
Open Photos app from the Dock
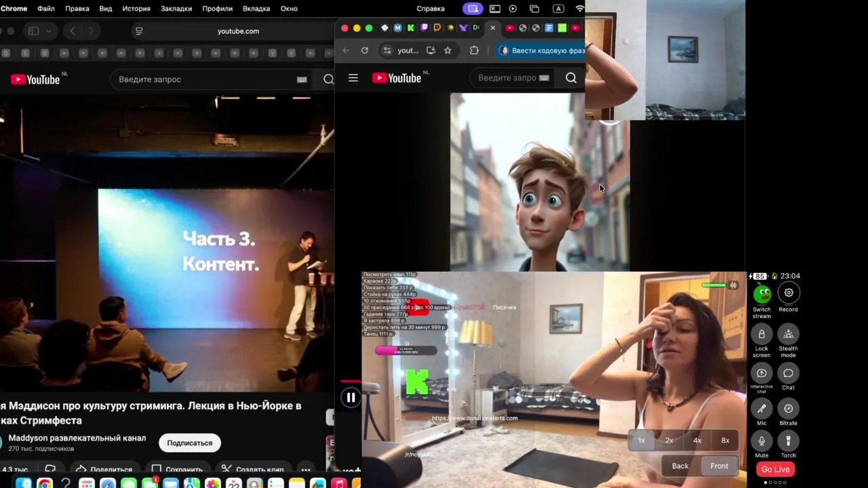click(x=213, y=483)
